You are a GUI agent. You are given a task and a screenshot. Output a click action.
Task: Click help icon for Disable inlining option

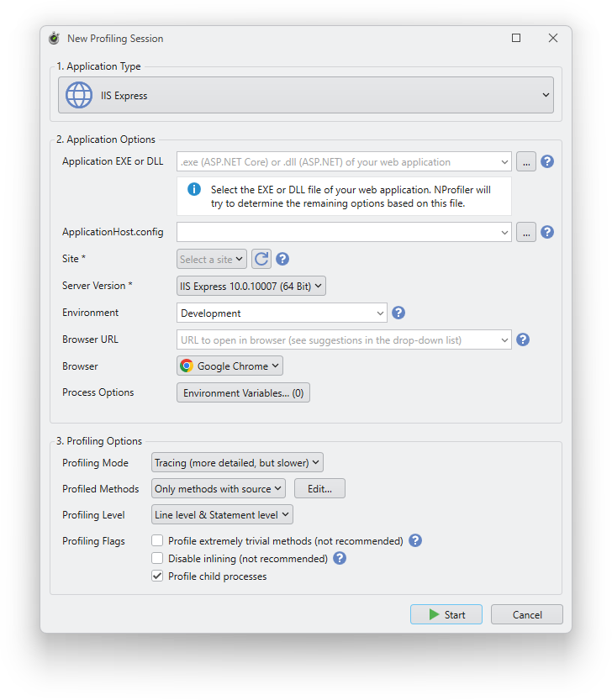pyautogui.click(x=340, y=558)
